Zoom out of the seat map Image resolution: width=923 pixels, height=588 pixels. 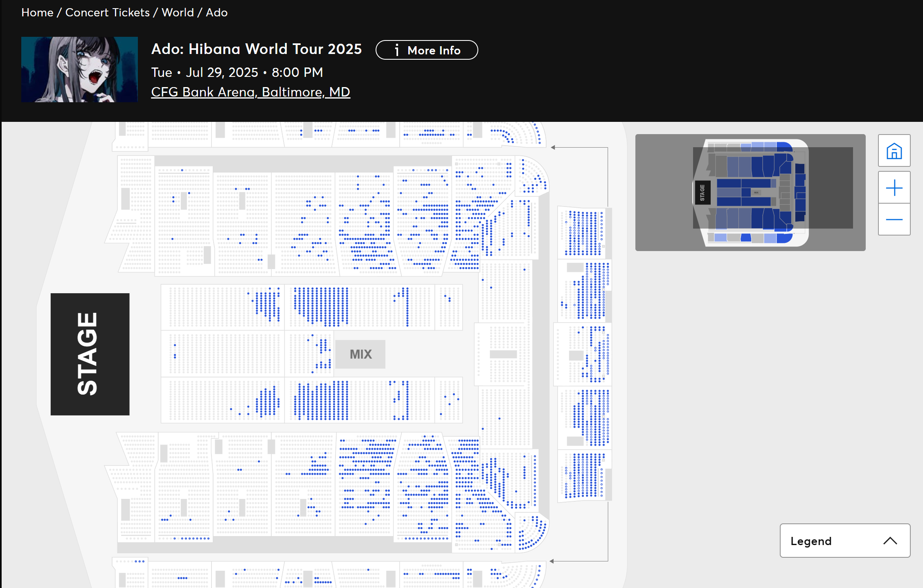(894, 220)
